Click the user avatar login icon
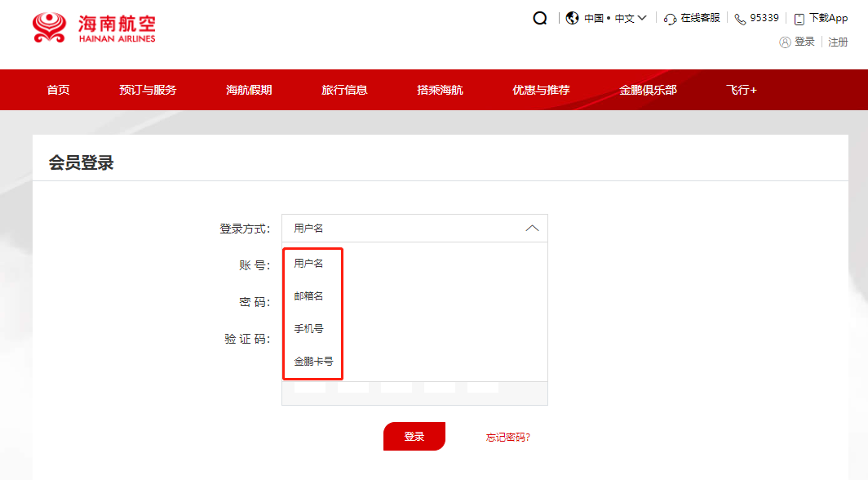This screenshot has width=868, height=480. pyautogui.click(x=785, y=42)
